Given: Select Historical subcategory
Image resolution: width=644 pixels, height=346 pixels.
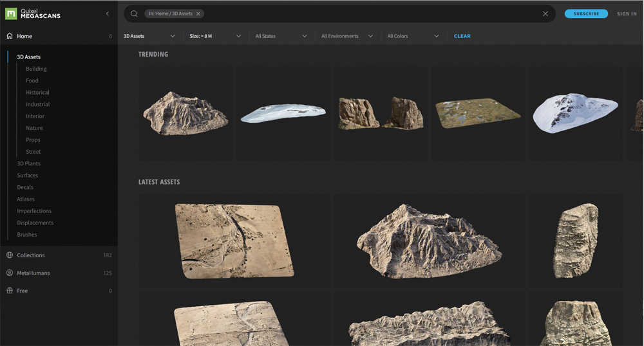Looking at the screenshot, I should [37, 93].
